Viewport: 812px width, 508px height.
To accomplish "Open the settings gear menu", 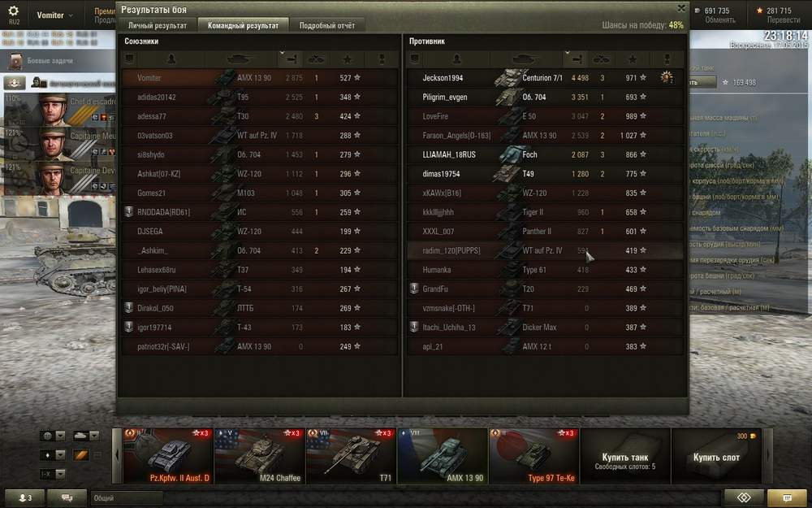I will tap(14, 15).
